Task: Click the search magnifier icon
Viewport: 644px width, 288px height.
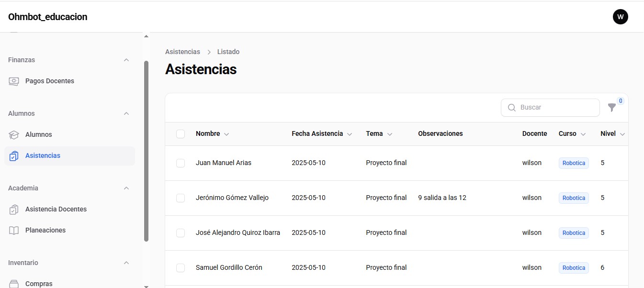Action: [x=511, y=108]
